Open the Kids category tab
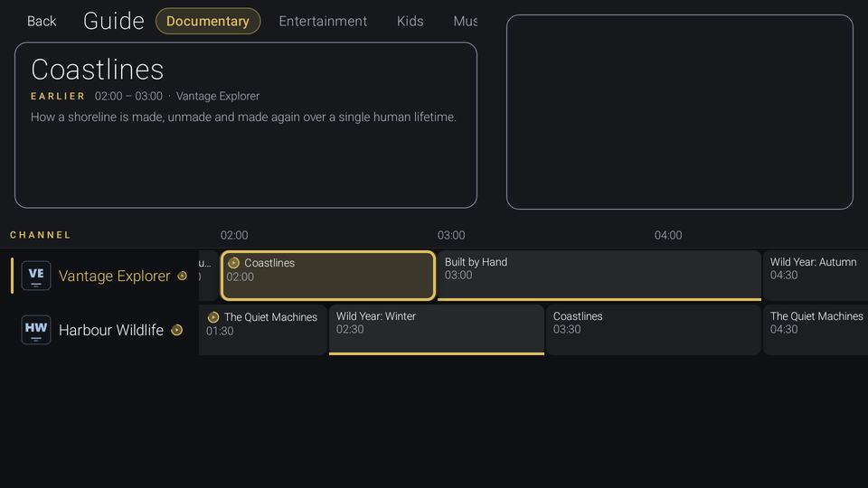 pyautogui.click(x=410, y=21)
